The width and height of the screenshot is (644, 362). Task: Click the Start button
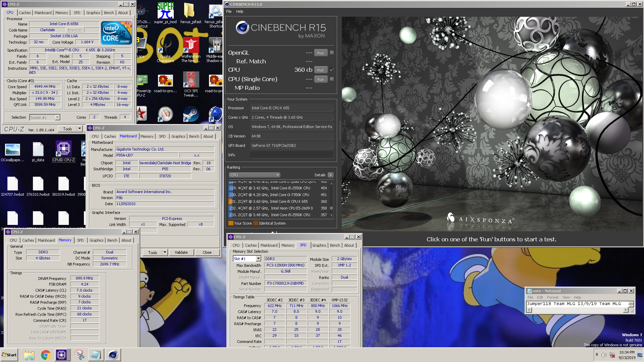[9, 355]
